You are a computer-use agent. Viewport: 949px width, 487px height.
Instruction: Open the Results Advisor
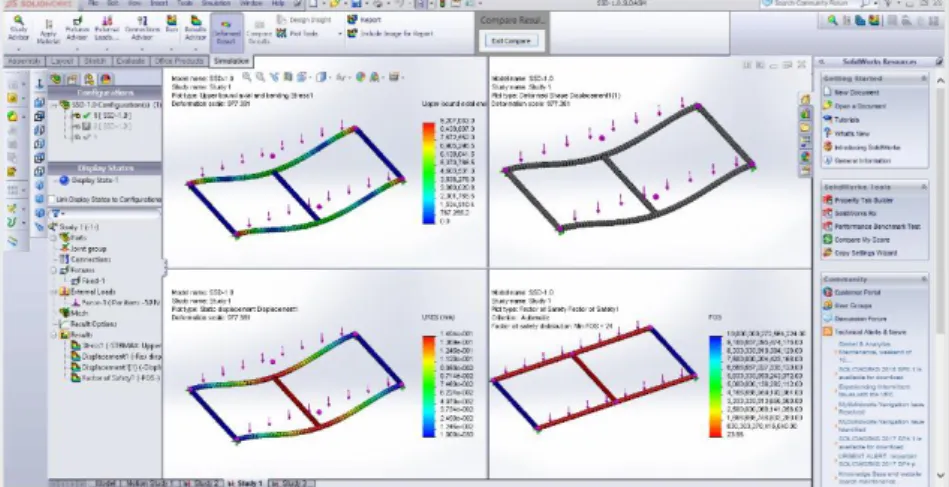[195, 29]
